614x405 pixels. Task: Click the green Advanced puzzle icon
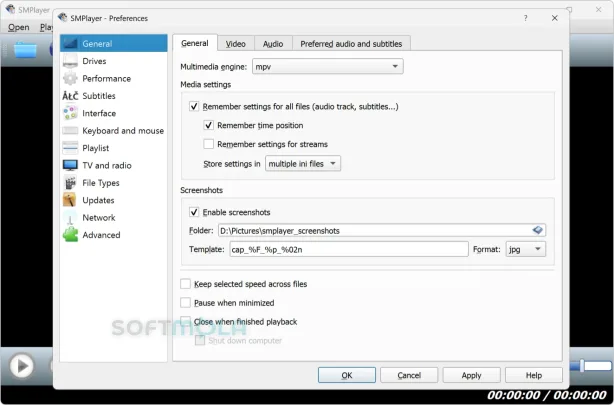[70, 235]
